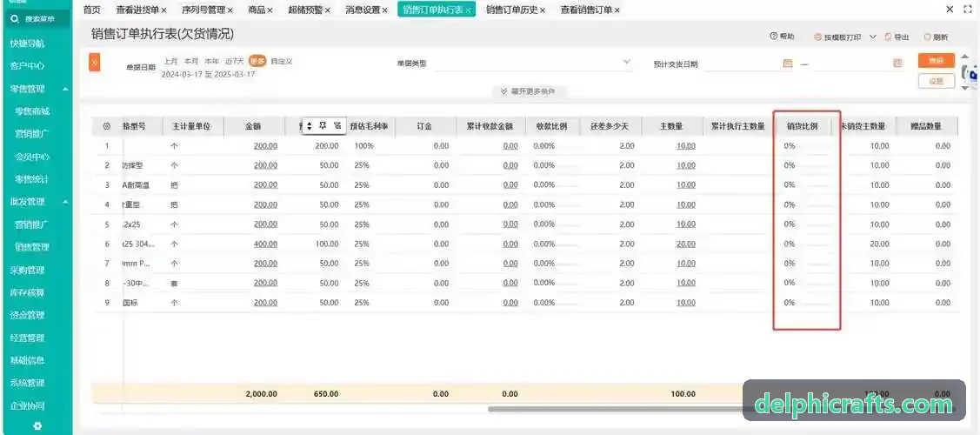Open 快捷导航 in the sidebar
The width and height of the screenshot is (980, 435).
click(28, 43)
